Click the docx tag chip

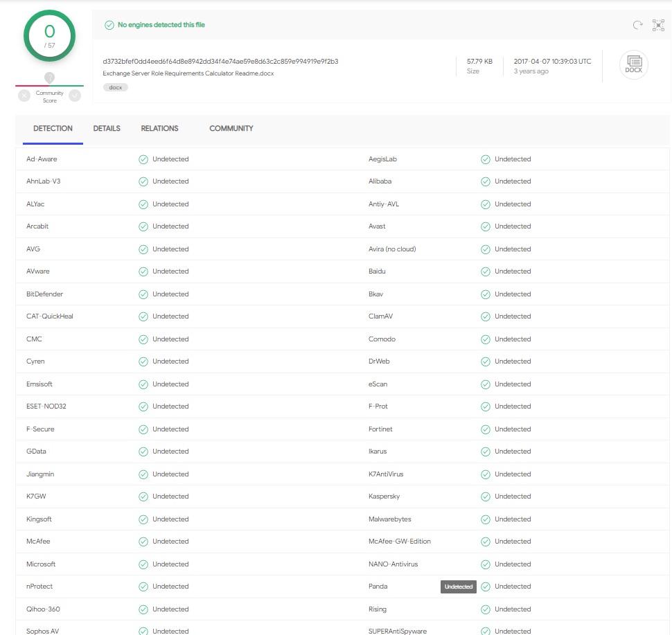[x=115, y=87]
